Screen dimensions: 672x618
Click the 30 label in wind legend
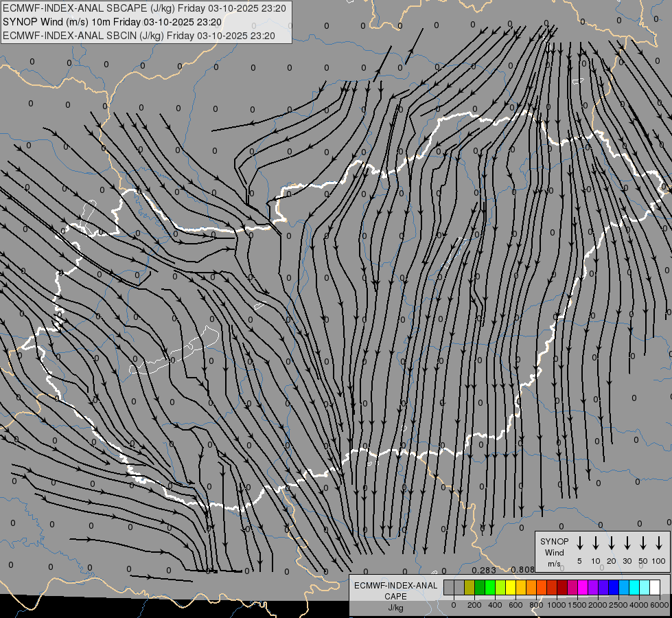click(627, 561)
